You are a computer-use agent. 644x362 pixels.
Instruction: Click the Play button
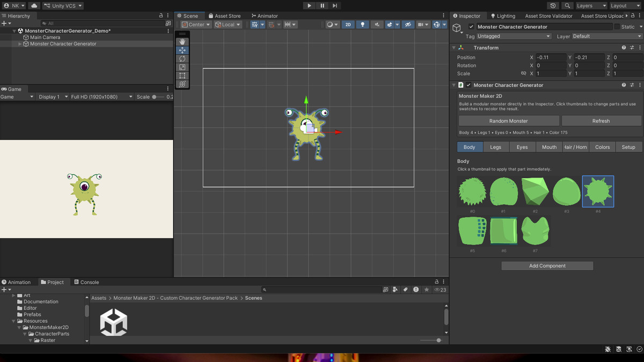[309, 5]
